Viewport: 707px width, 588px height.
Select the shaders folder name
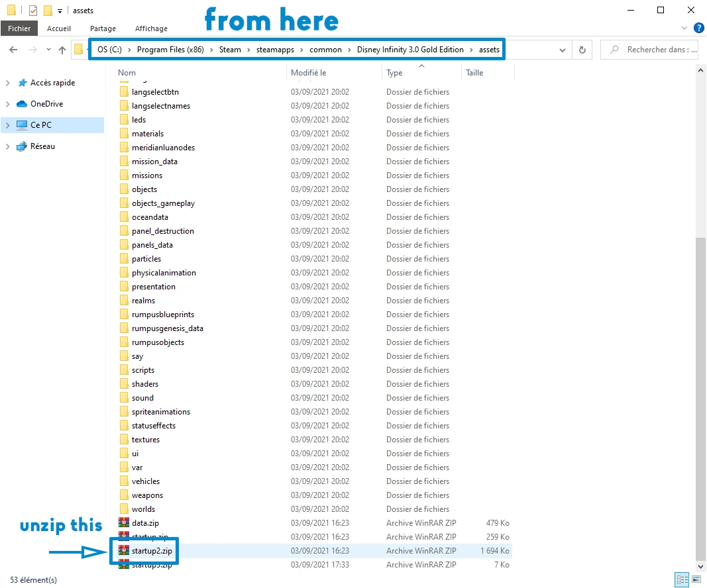tap(145, 384)
